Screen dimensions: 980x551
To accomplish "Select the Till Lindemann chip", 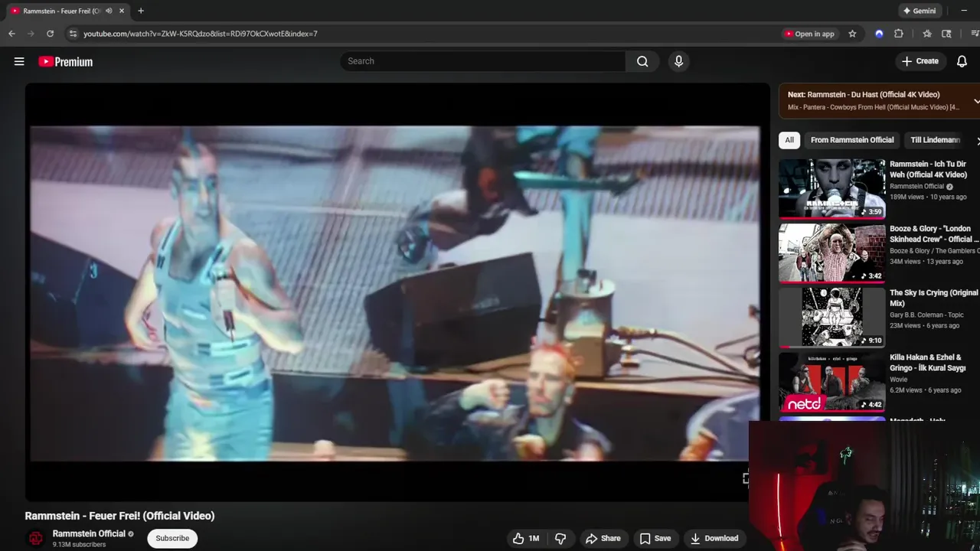I will 935,140.
